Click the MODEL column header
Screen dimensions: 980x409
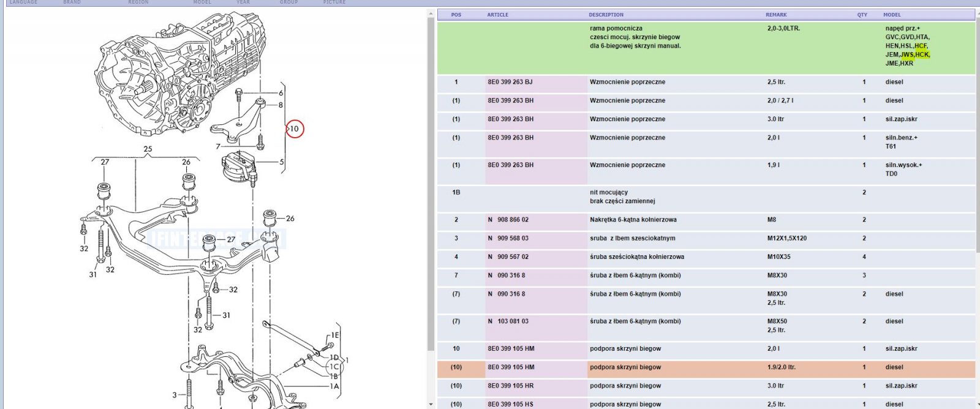tap(892, 15)
